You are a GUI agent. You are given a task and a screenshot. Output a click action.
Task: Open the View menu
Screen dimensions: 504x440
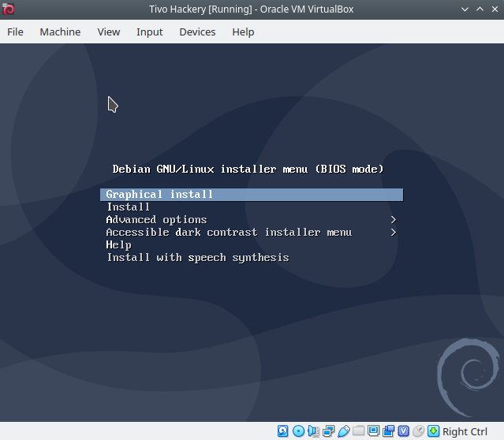click(x=109, y=32)
